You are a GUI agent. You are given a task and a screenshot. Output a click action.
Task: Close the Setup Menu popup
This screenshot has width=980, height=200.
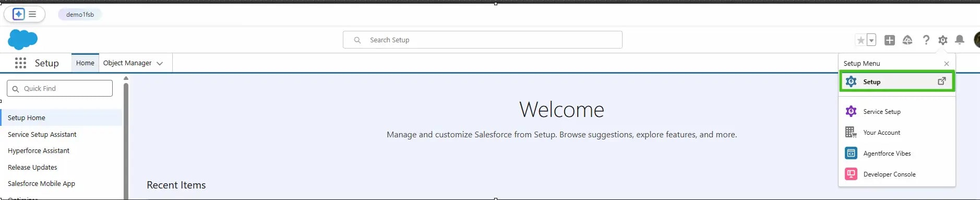coord(947,64)
